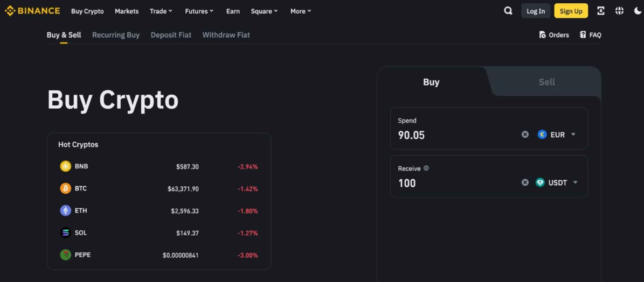Image resolution: width=644 pixels, height=282 pixels.
Task: Click the Binance logo
Action: point(32,11)
